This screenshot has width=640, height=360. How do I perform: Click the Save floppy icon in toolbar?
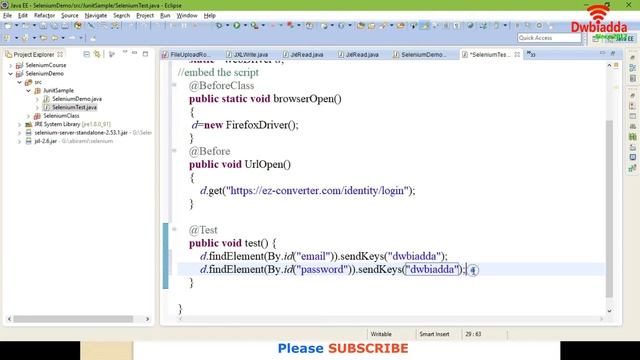pyautogui.click(x=43, y=25)
